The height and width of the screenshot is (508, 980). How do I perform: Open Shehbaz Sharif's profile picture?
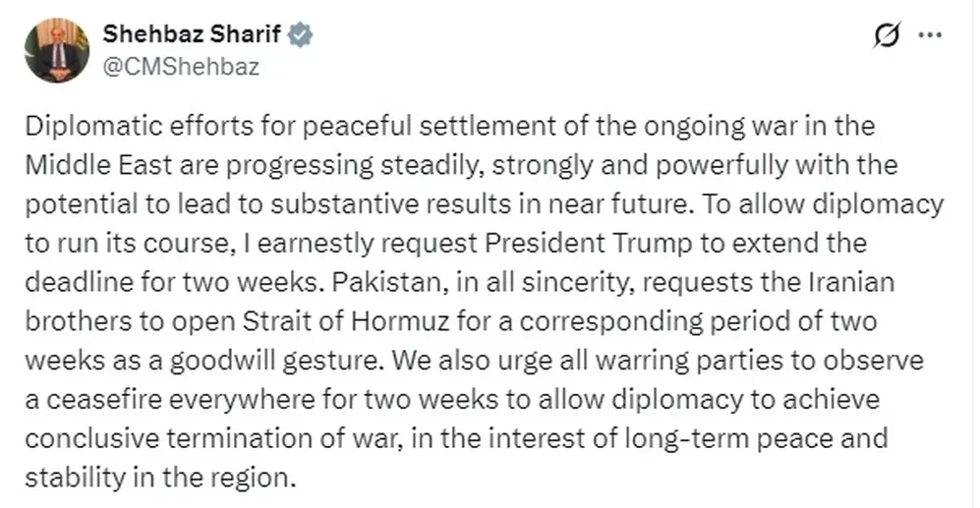[57, 50]
